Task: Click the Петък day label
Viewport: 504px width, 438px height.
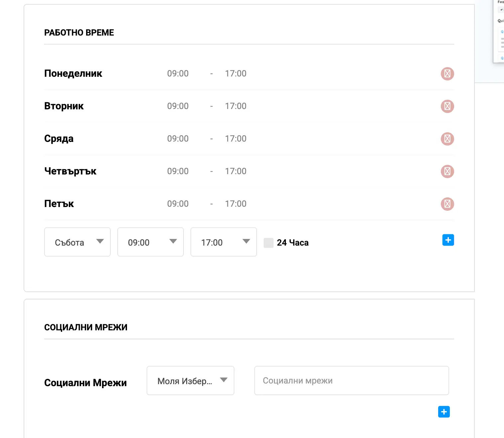Action: point(59,204)
